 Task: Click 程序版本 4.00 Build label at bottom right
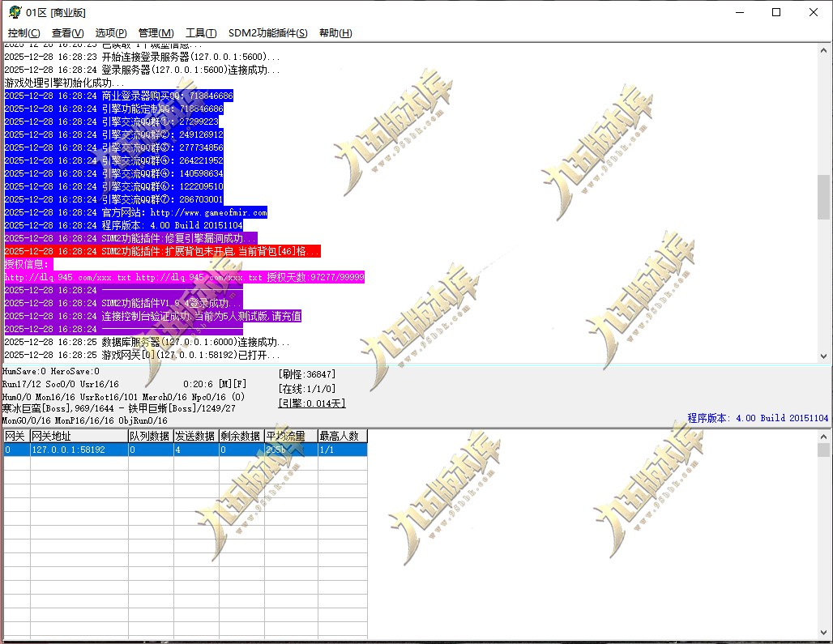(758, 418)
